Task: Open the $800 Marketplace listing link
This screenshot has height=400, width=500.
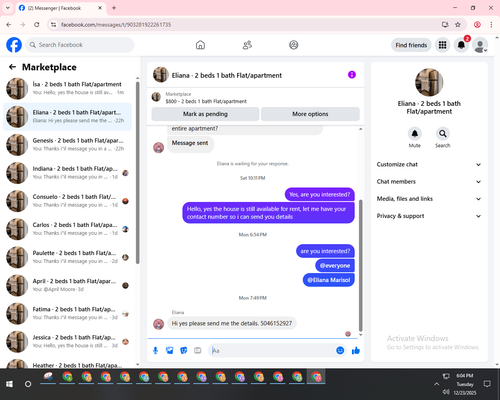Action: pyautogui.click(x=206, y=101)
